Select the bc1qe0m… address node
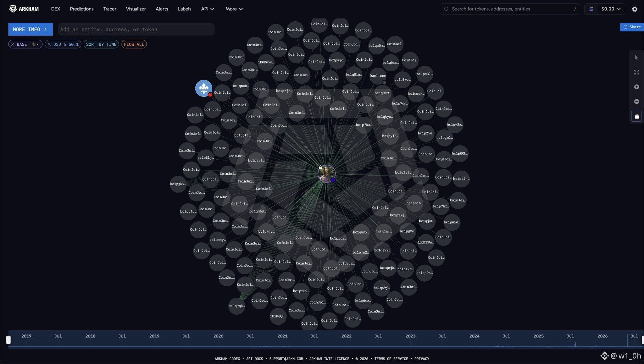Screen dimensions: 644x364 pyautogui.click(x=376, y=46)
